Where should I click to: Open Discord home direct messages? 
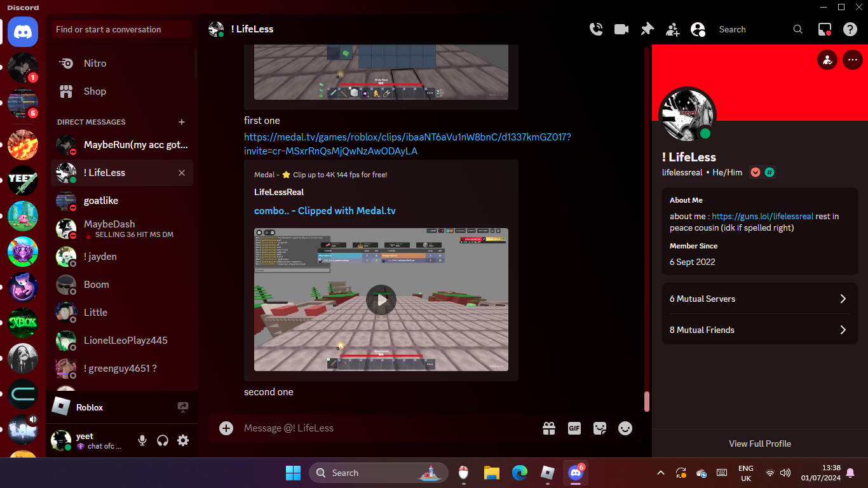[23, 32]
